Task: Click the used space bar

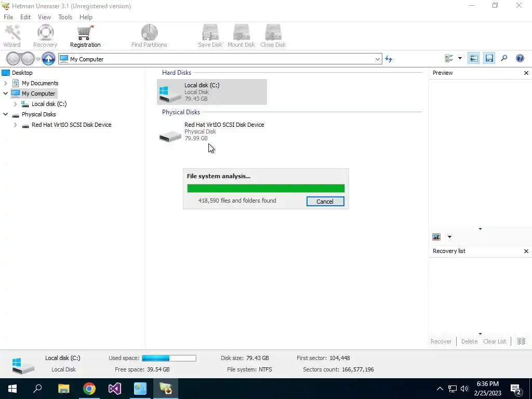Action: (x=169, y=358)
